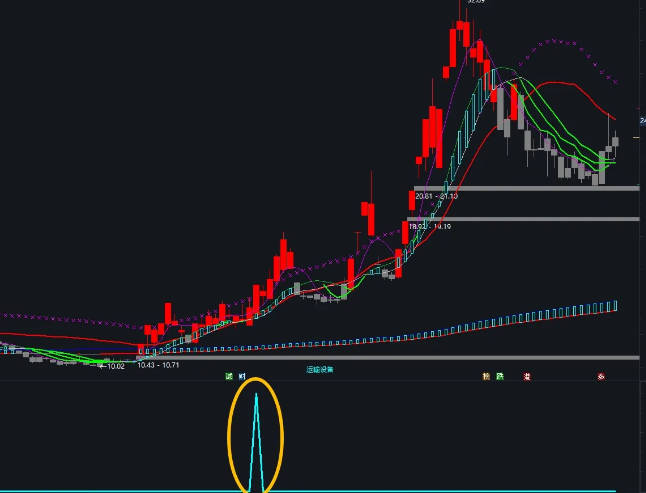Click the rightmost red marker icon on date axis
The image size is (646, 493).
pyautogui.click(x=602, y=376)
